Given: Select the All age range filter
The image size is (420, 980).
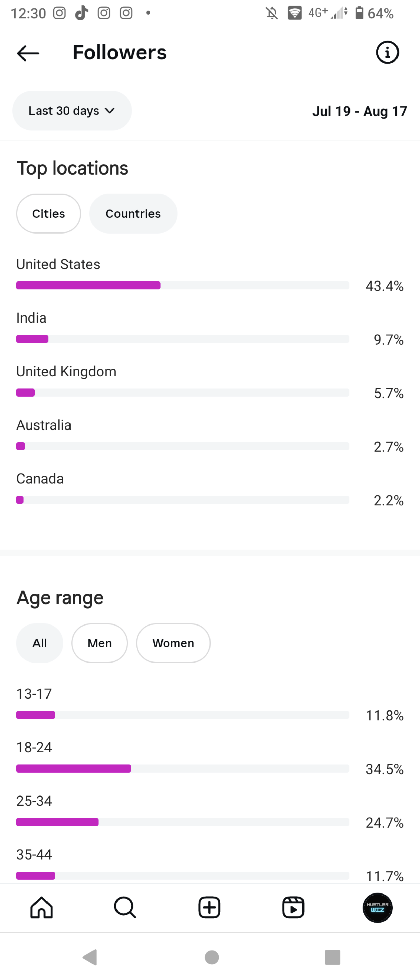Looking at the screenshot, I should (x=40, y=643).
